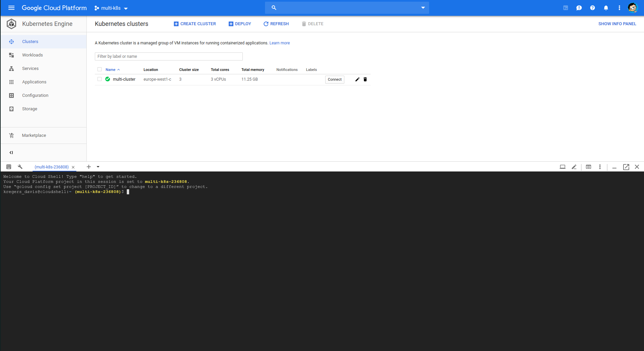
Task: Go to Clusters in sidebar
Action: [x=43, y=42]
